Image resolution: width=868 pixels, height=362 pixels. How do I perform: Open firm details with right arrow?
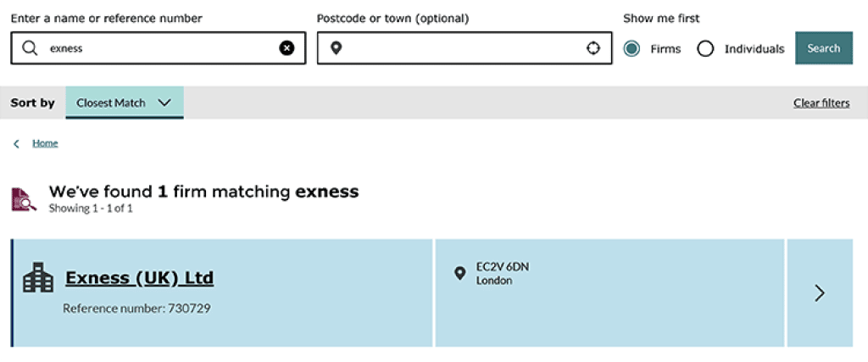pos(820,292)
